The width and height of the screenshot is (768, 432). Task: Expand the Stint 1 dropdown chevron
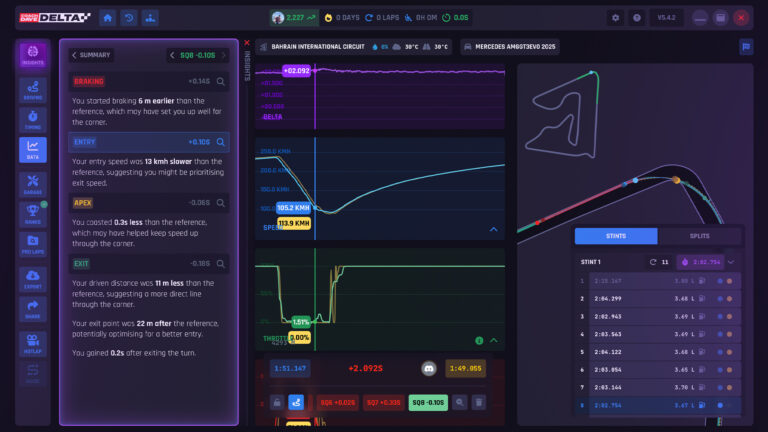pyautogui.click(x=731, y=262)
